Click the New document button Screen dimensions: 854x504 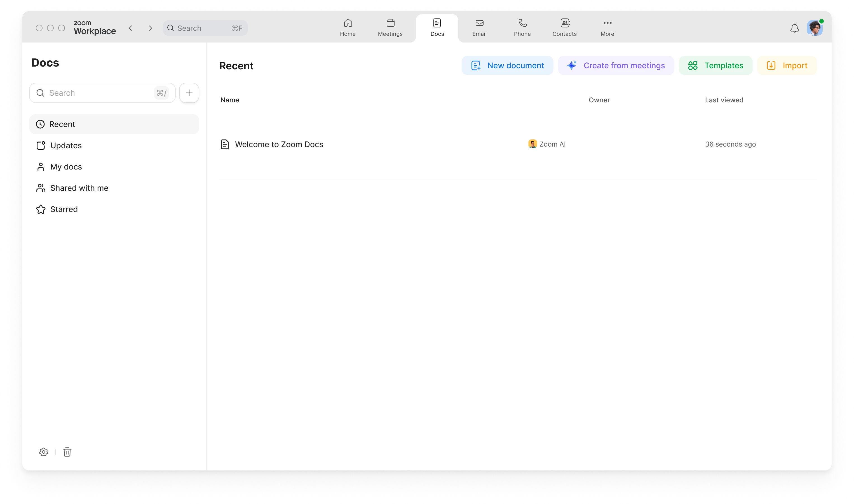point(507,65)
